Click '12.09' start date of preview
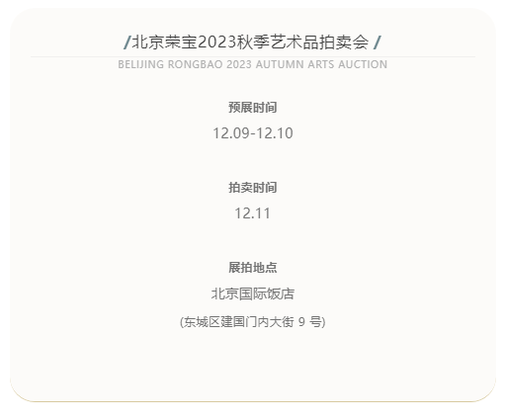 (x=231, y=133)
